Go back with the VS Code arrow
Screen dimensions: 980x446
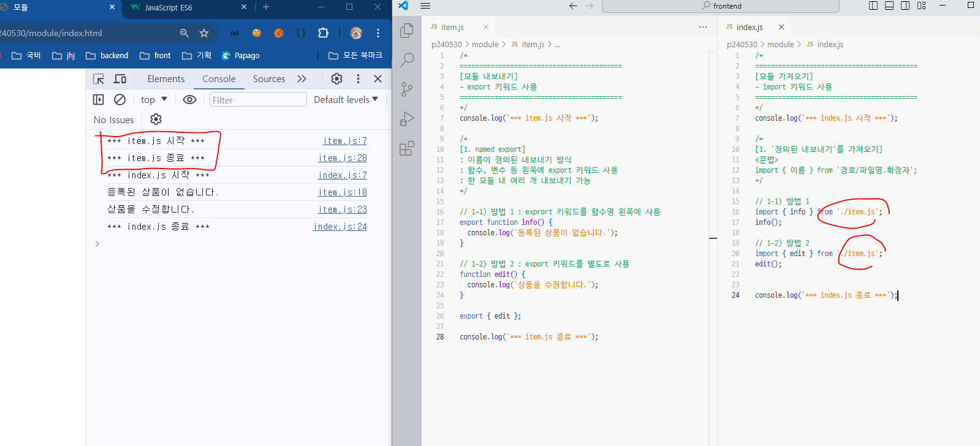point(573,6)
